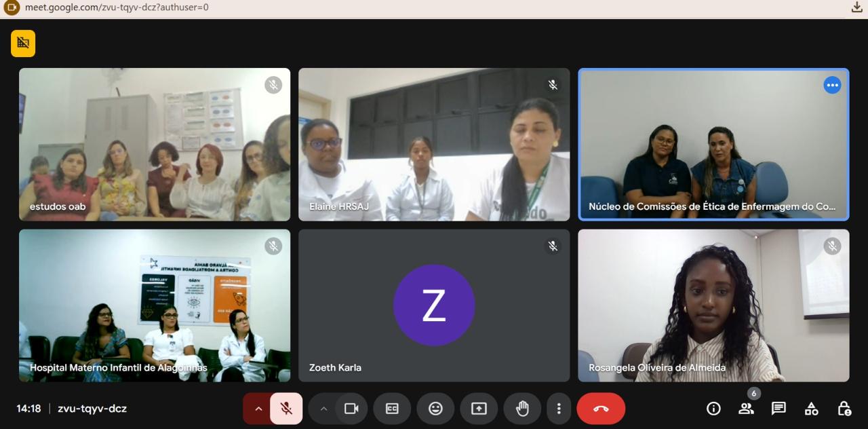Screen dimensions: 868x429
Task: Click the yellow picture-in-picture badge icon
Action: (x=23, y=43)
